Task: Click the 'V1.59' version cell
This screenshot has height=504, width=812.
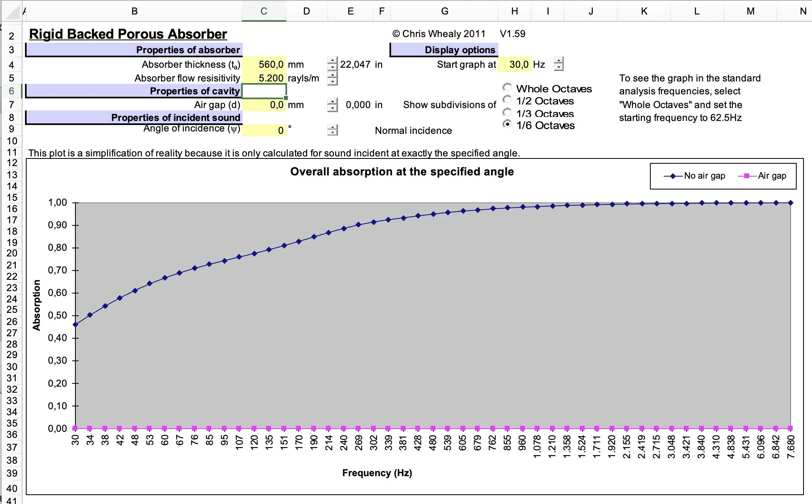Action: (x=512, y=34)
